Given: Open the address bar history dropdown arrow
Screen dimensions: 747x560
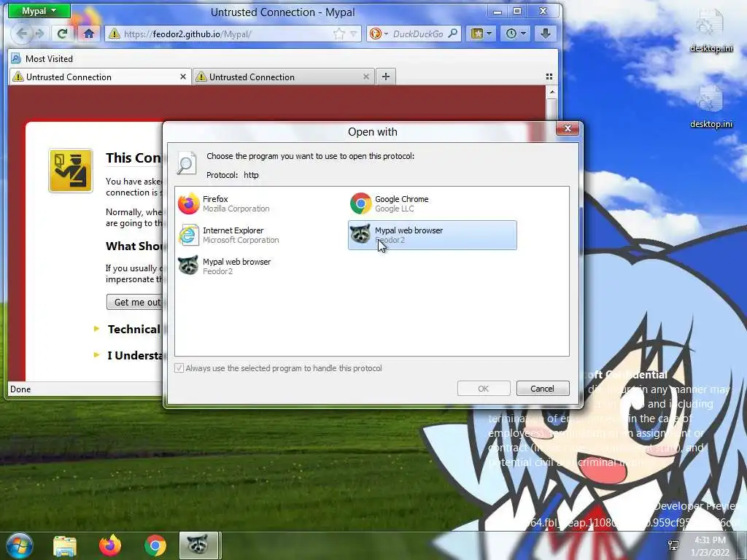Looking at the screenshot, I should (x=354, y=34).
